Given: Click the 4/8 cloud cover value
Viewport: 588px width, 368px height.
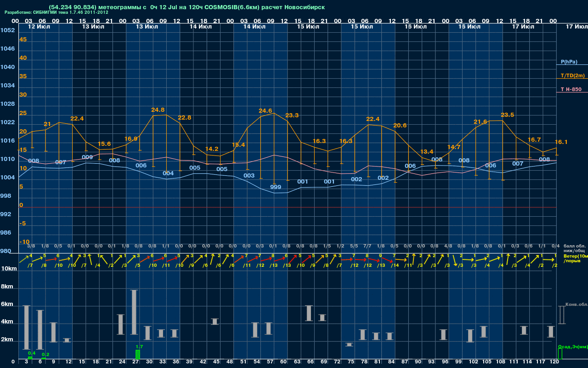Looking at the screenshot, I should coord(448,246).
